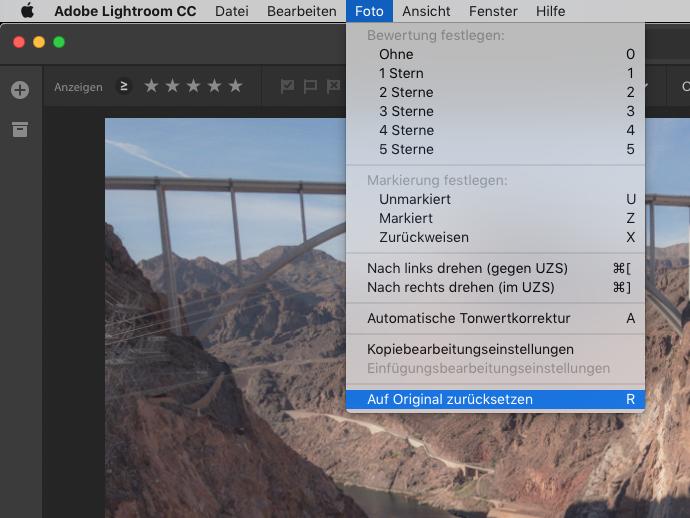The width and height of the screenshot is (690, 518).
Task: Open the Hilfe menu
Action: tap(550, 11)
